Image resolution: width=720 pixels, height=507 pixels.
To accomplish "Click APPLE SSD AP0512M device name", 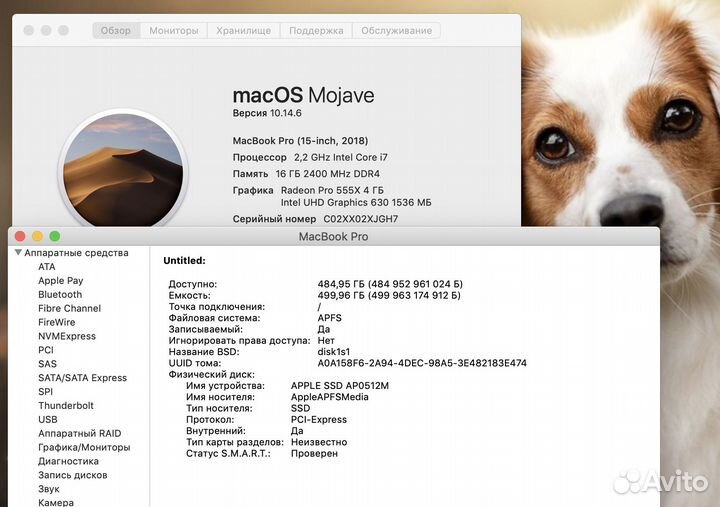I will pyautogui.click(x=340, y=386).
